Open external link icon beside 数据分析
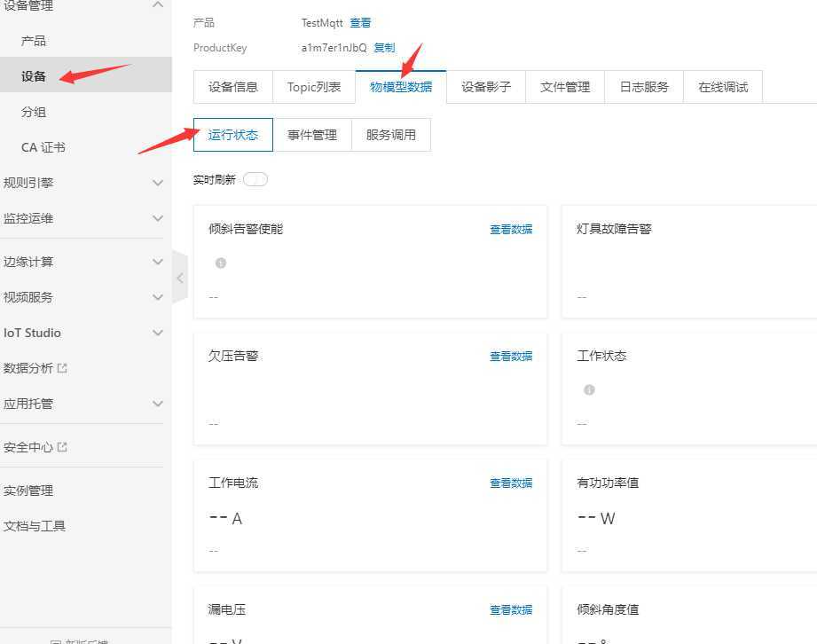Viewport: 817px width, 644px height. 62,368
